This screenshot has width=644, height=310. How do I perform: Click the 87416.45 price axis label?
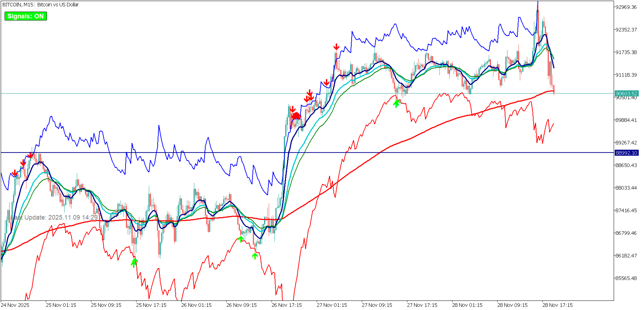(x=626, y=210)
